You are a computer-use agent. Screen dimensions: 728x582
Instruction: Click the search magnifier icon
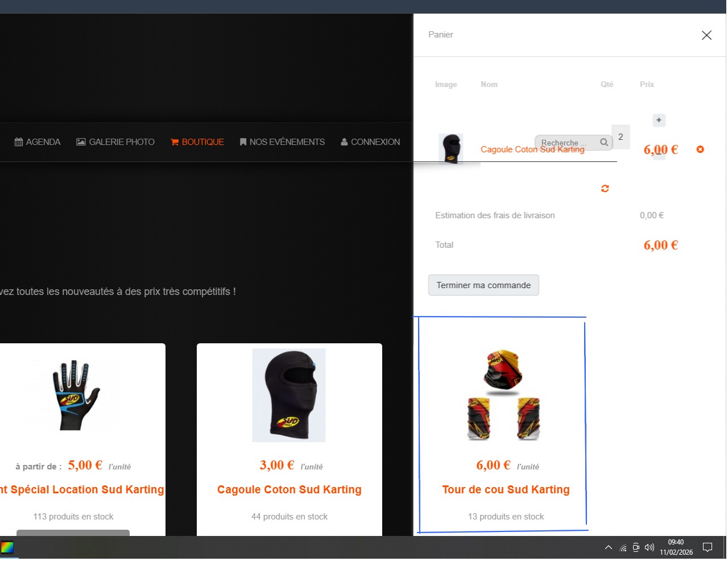(x=604, y=142)
